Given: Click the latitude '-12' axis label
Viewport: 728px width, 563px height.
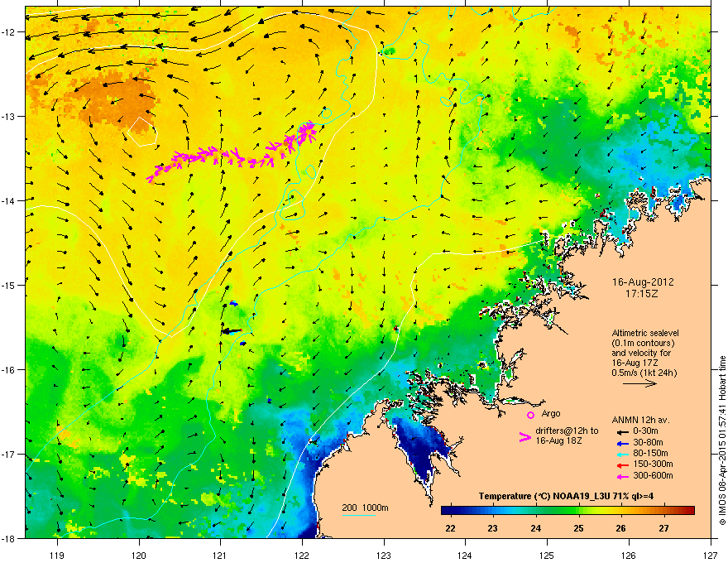Looking at the screenshot, I should [x=10, y=32].
